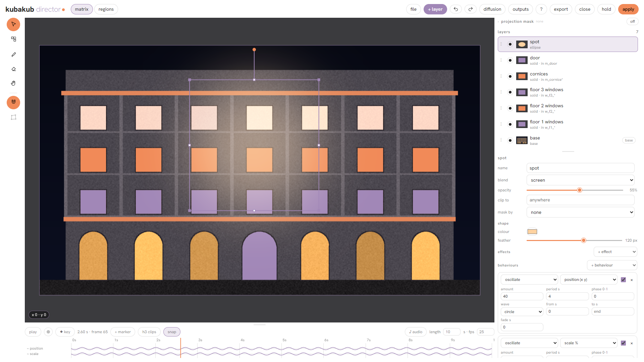Click the base layer thumbnail
644x362 pixels.
point(522,140)
